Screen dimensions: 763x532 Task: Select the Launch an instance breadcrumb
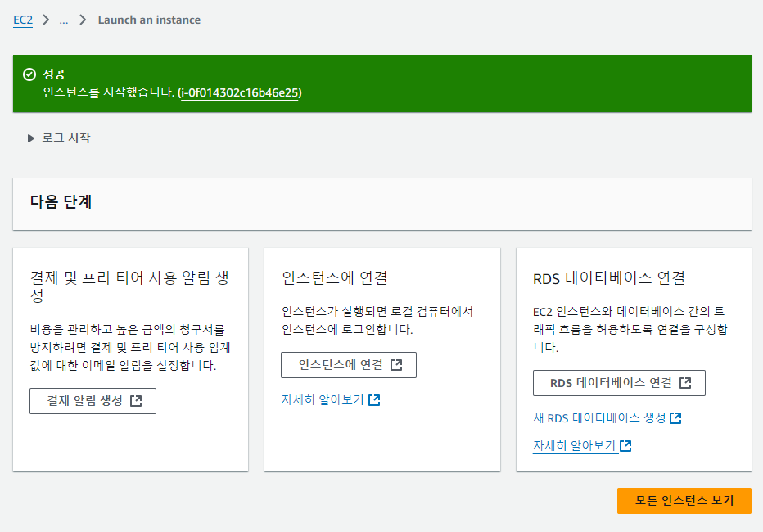coord(149,20)
